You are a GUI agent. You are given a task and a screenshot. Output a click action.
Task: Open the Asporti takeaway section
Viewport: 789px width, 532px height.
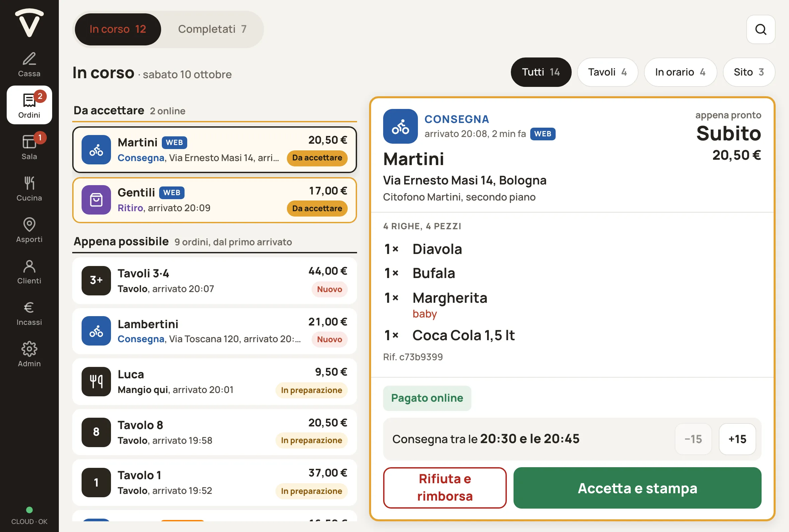[29, 229]
